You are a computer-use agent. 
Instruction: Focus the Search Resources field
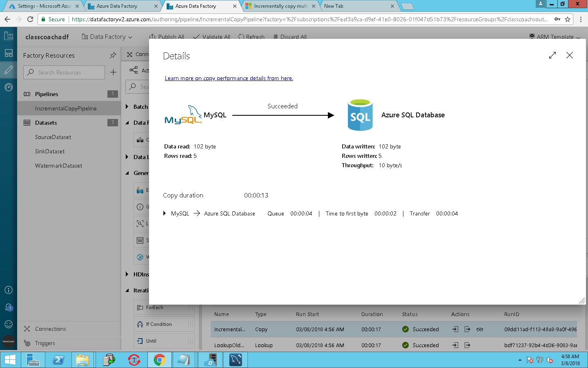64,72
